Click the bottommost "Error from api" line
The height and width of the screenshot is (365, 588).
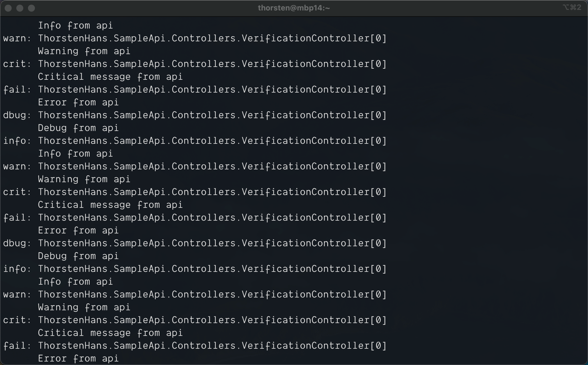tap(78, 359)
